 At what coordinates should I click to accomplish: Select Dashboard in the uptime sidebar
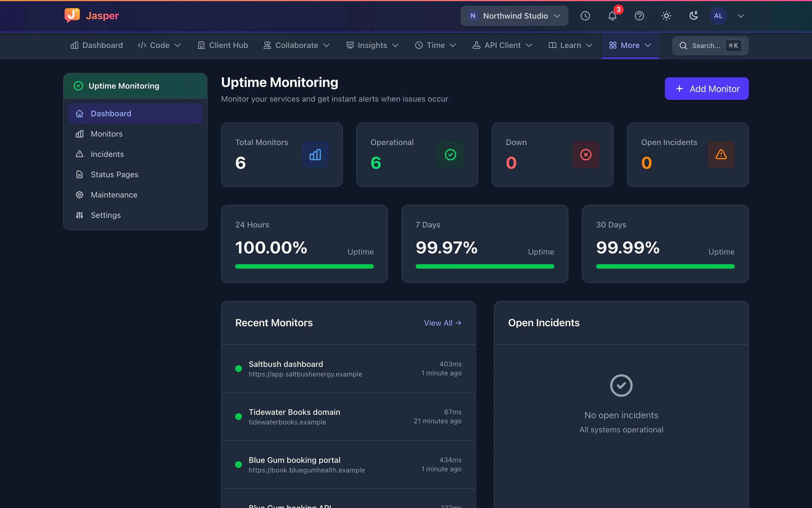[135, 113]
